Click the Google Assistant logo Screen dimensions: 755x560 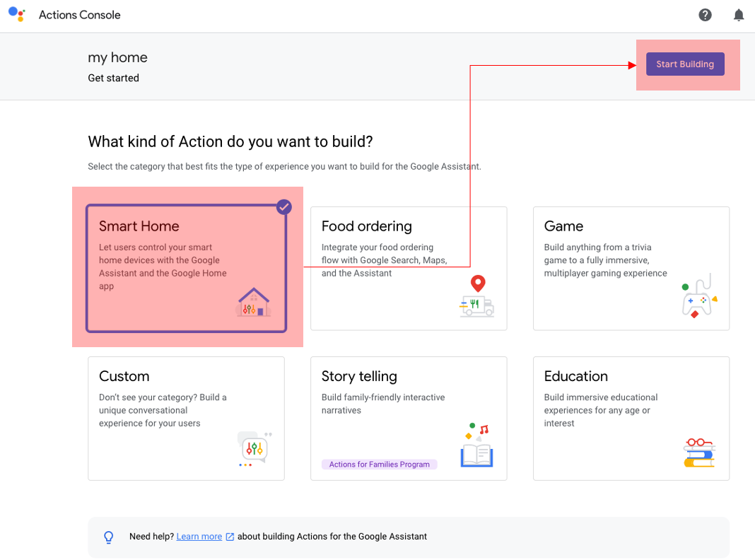pyautogui.click(x=17, y=14)
